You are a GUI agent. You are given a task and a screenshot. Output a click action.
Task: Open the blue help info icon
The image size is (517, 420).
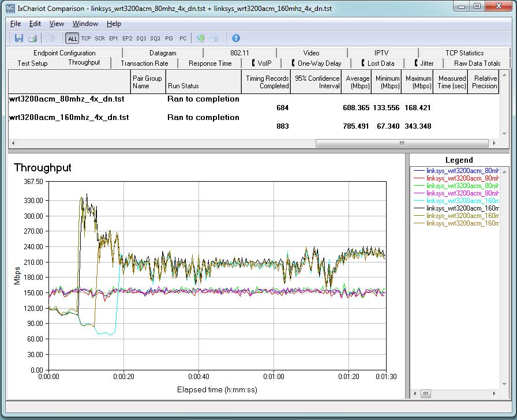(236, 38)
